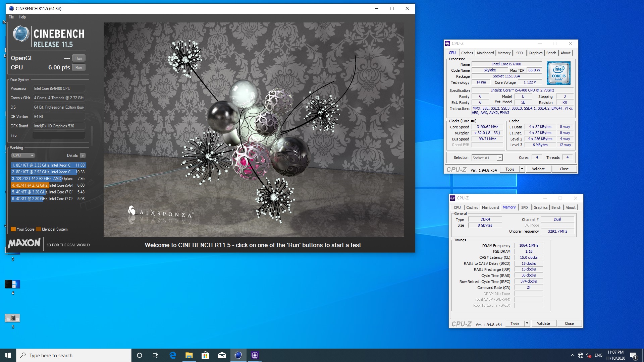Viewport: 644px width, 362px height.
Task: Click Validate in upper CPU-Z window
Action: tap(538, 169)
